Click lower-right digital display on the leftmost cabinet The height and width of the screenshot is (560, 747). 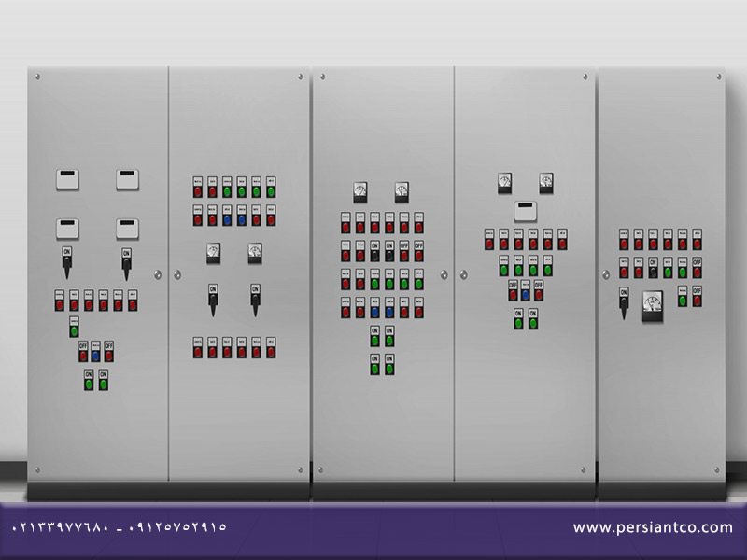127,229
